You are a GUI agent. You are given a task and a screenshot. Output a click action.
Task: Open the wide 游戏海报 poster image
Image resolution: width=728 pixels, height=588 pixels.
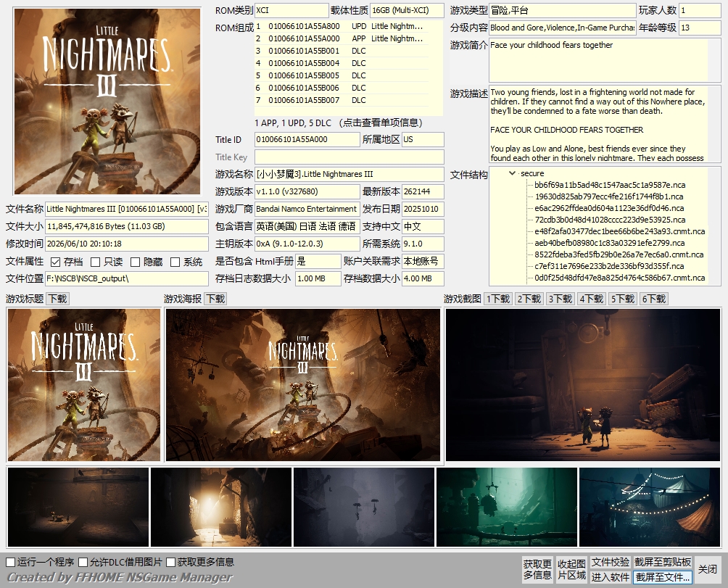coord(302,385)
